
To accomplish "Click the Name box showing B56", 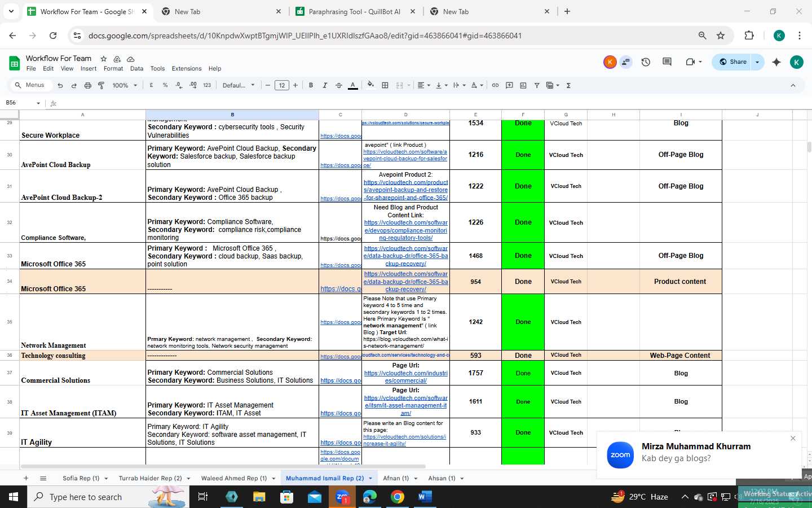I will [x=23, y=103].
